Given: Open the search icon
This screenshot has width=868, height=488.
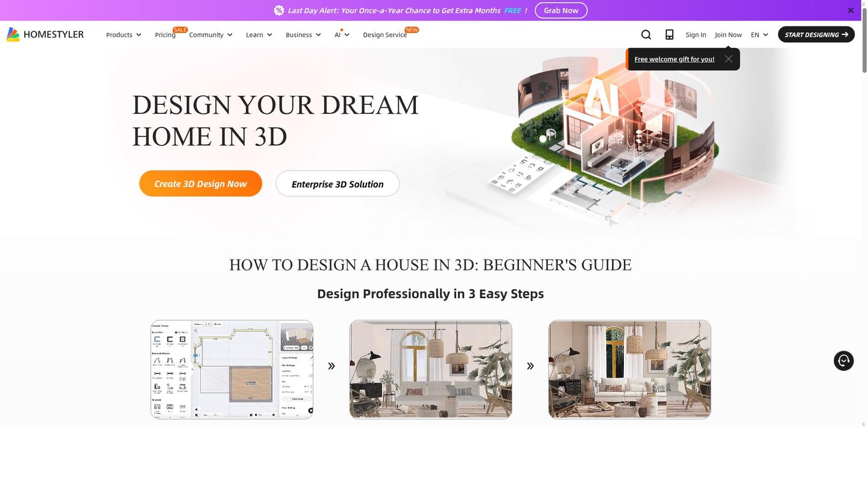Looking at the screenshot, I should pyautogui.click(x=646, y=34).
